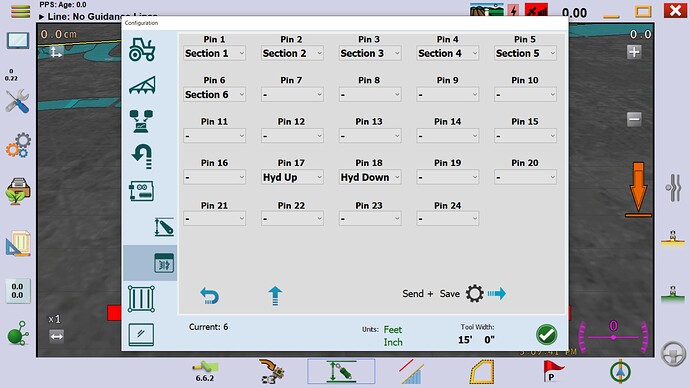Zoom in with the plus button

[x=634, y=52]
